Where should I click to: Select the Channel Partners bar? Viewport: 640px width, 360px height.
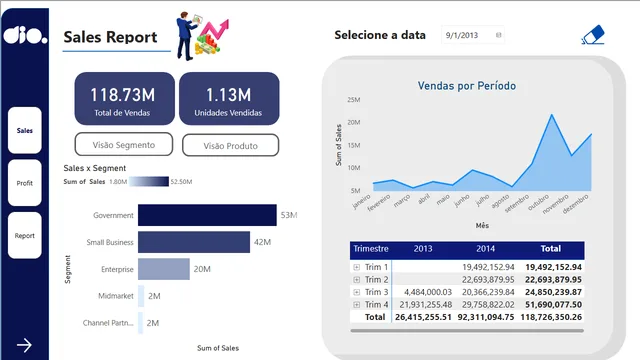(x=140, y=323)
